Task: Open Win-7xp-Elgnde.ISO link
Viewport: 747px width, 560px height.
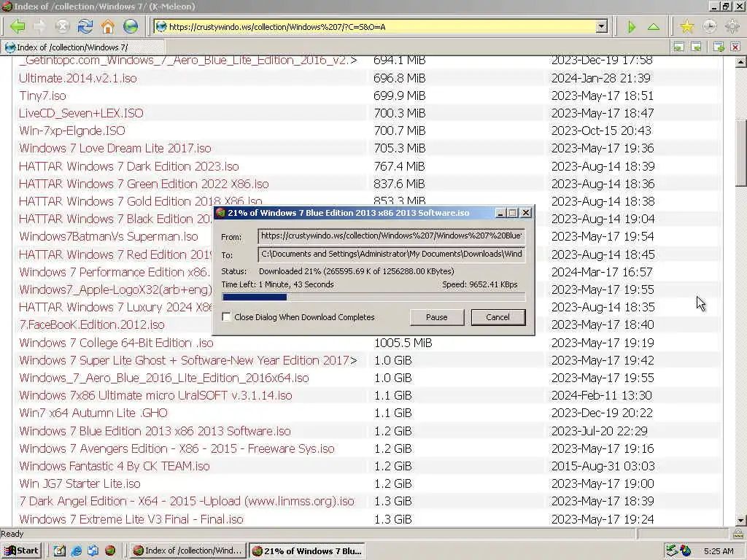Action: (72, 131)
